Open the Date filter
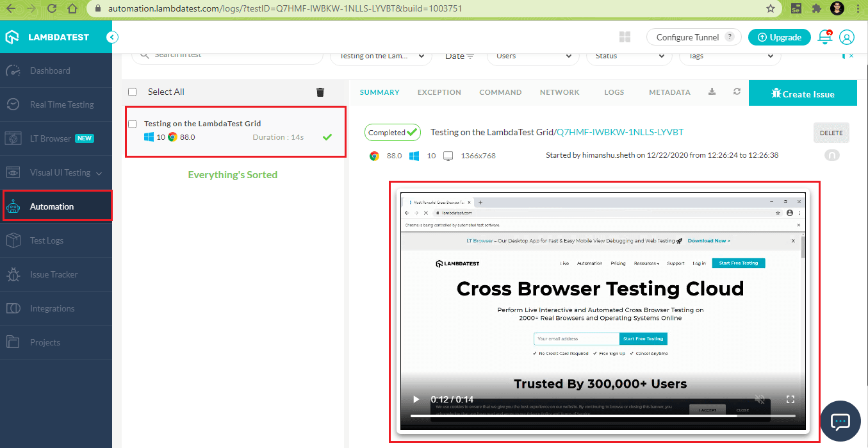 (x=459, y=56)
